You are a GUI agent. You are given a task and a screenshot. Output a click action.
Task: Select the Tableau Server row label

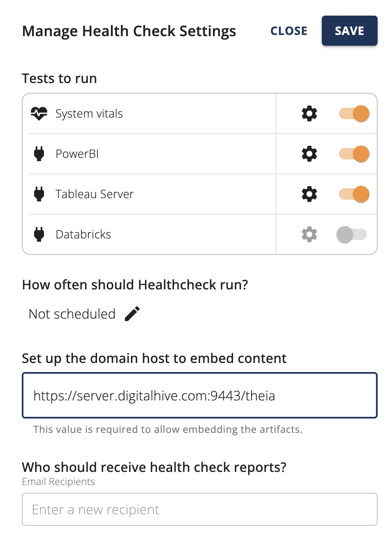click(x=95, y=194)
